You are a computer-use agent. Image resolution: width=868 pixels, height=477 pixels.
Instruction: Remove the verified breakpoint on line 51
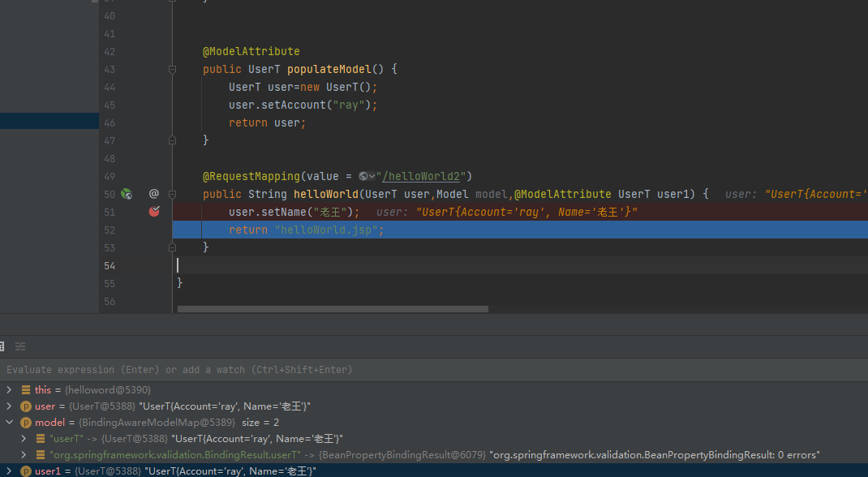[x=154, y=212]
